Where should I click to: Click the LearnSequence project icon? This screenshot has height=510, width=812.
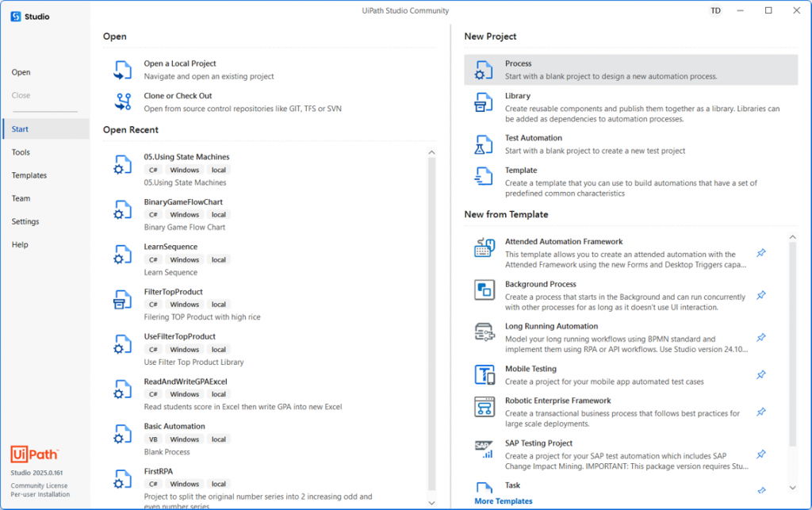(123, 254)
